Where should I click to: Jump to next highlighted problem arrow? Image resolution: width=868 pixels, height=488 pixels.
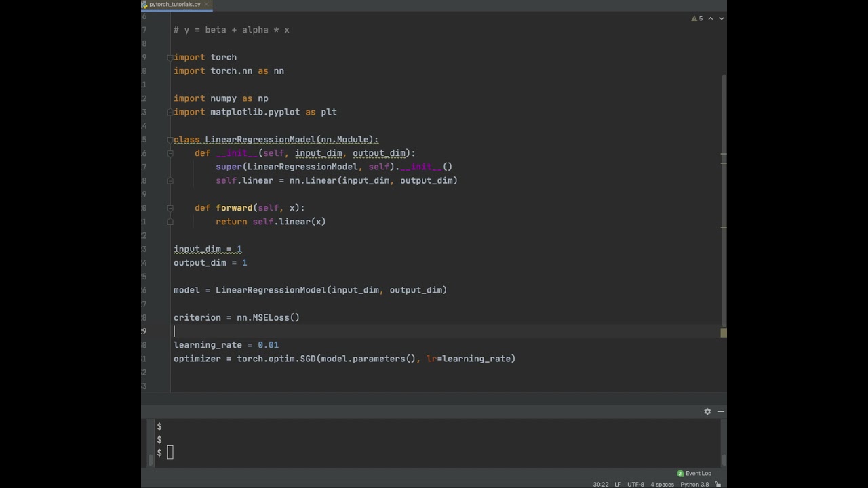click(721, 18)
